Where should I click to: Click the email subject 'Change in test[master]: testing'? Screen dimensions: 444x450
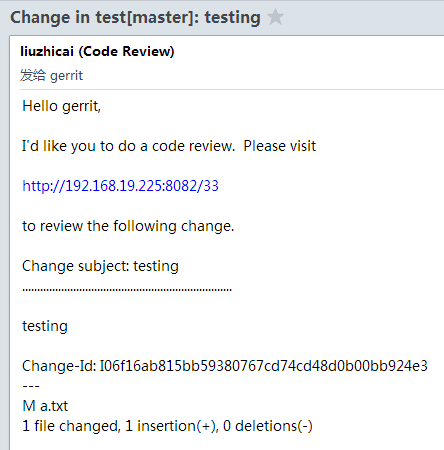pos(135,17)
